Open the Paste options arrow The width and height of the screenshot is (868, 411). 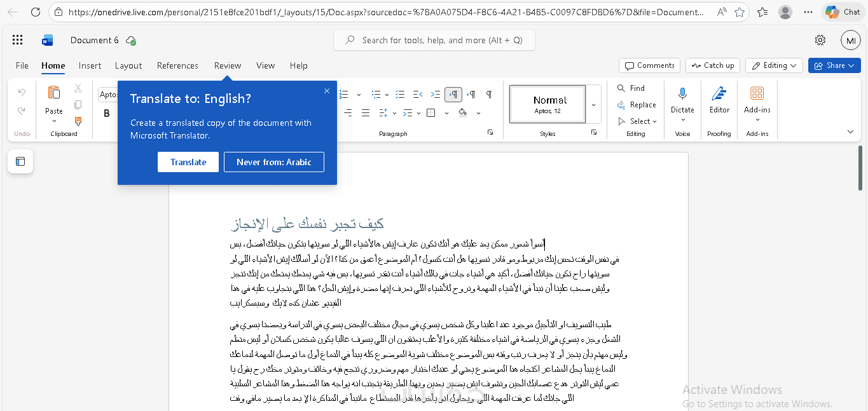54,121
